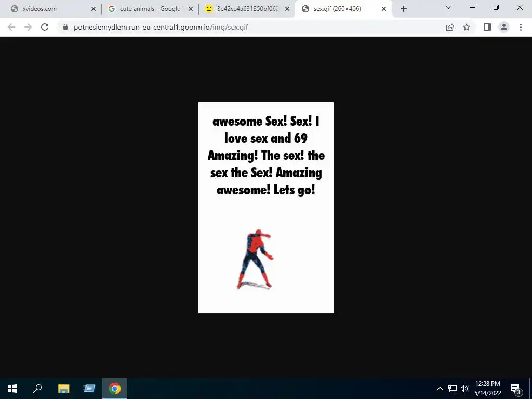Screen dimensions: 532x399
Task: Open File Explorer from the taskbar
Action: pyautogui.click(x=63, y=389)
